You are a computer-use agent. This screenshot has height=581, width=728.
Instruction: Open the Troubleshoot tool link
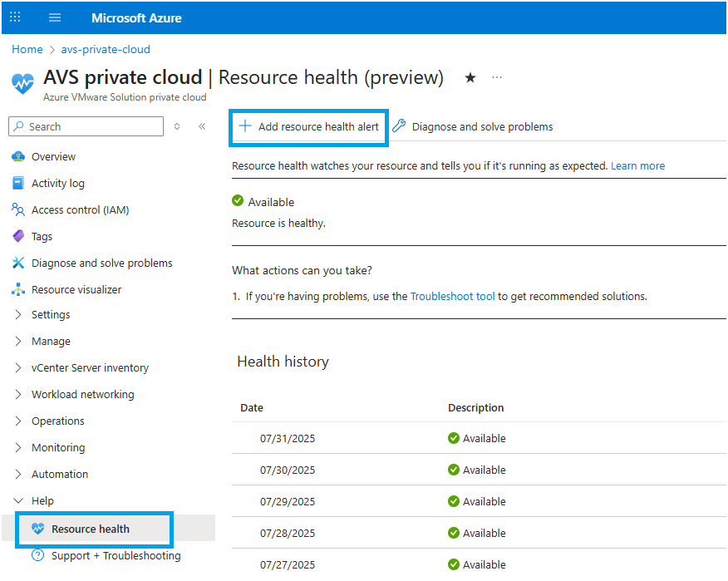[452, 296]
